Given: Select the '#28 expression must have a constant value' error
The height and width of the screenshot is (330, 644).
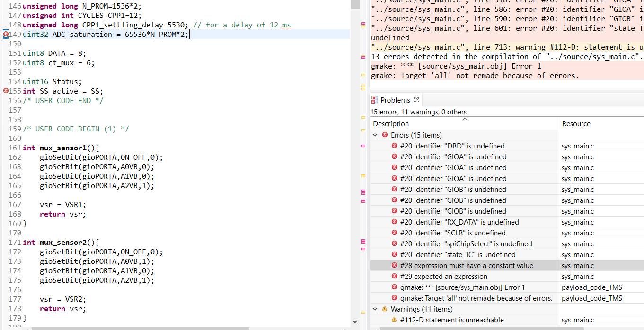Looking at the screenshot, I should (x=467, y=265).
